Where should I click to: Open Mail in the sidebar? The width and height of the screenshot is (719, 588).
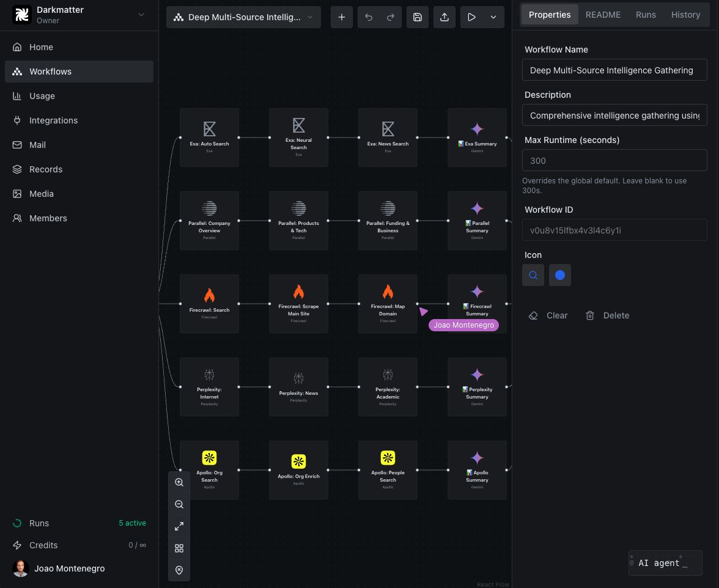[x=79, y=145]
